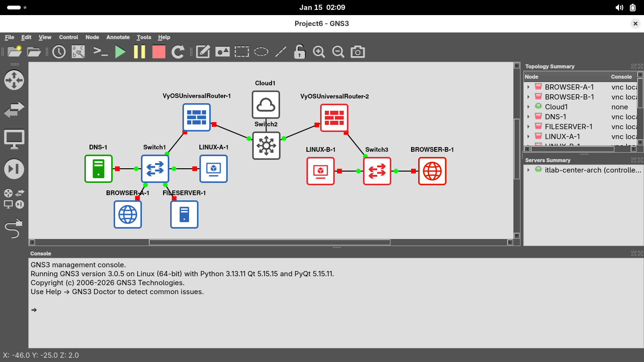
Task: Open the add note tool
Action: (203, 52)
